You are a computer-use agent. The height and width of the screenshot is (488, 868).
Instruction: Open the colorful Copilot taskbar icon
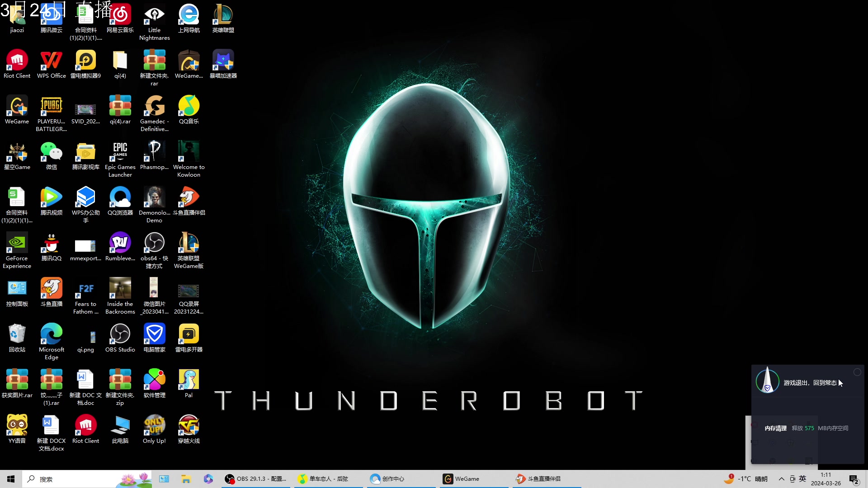(x=208, y=479)
